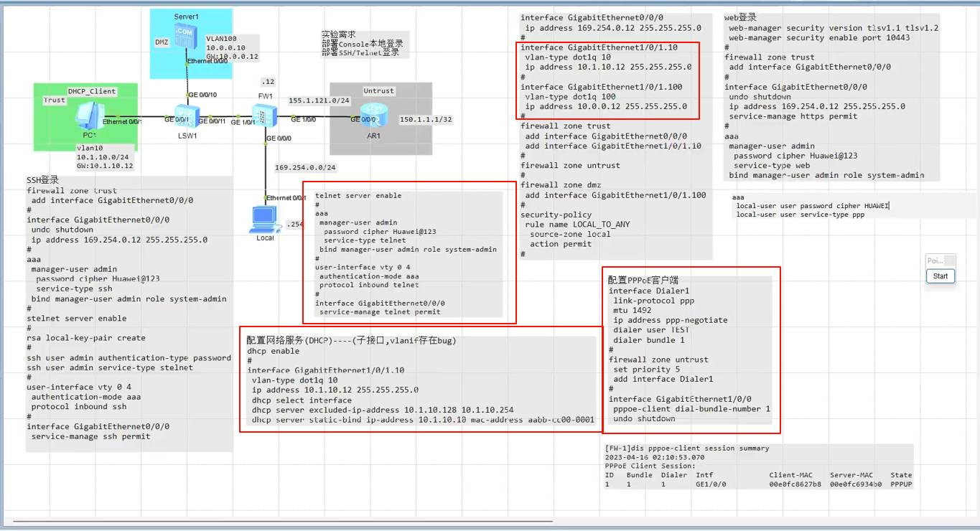This screenshot has width=980, height=531.
Task: Click the Untrust label in gray zone
Action: click(379, 91)
